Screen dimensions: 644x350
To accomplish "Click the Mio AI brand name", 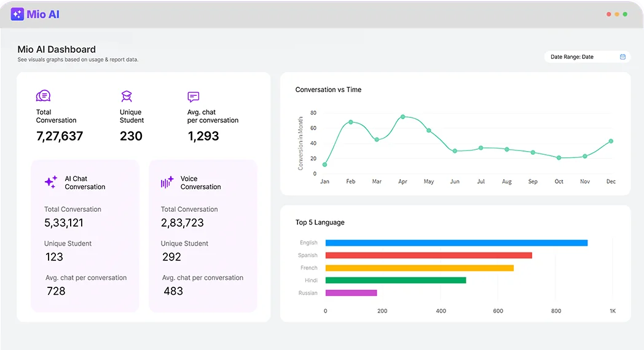I will [x=43, y=14].
